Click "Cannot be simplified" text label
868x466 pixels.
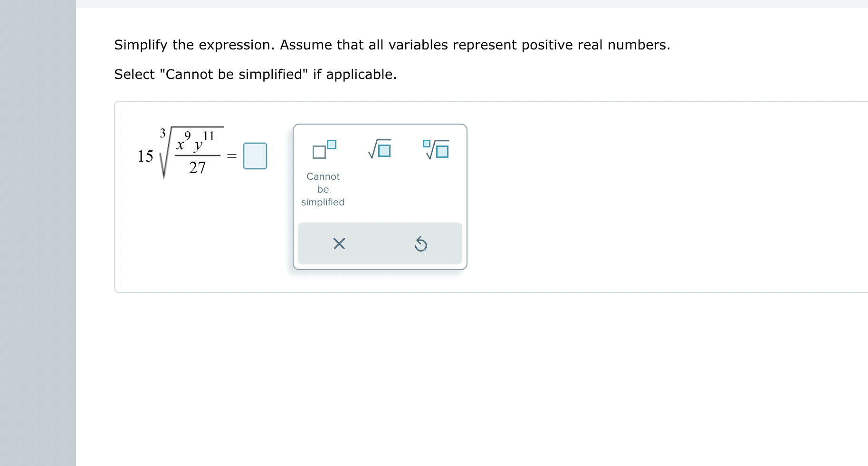pyautogui.click(x=323, y=189)
